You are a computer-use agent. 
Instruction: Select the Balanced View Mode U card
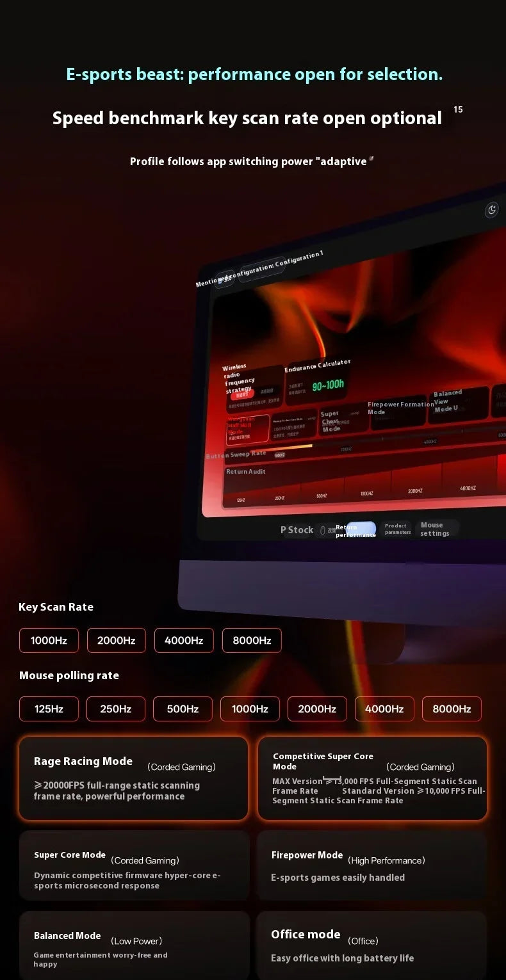(461, 405)
